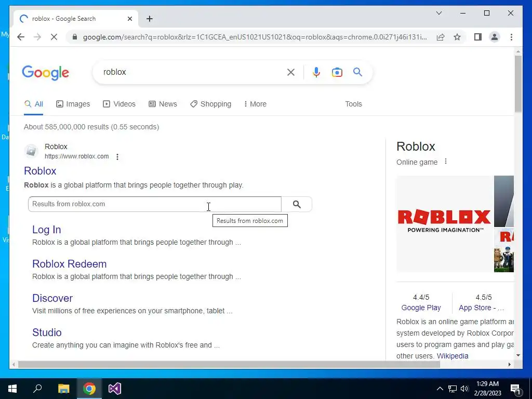The image size is (532, 399).
Task: Click the blue magnifier search button
Action: click(x=357, y=72)
